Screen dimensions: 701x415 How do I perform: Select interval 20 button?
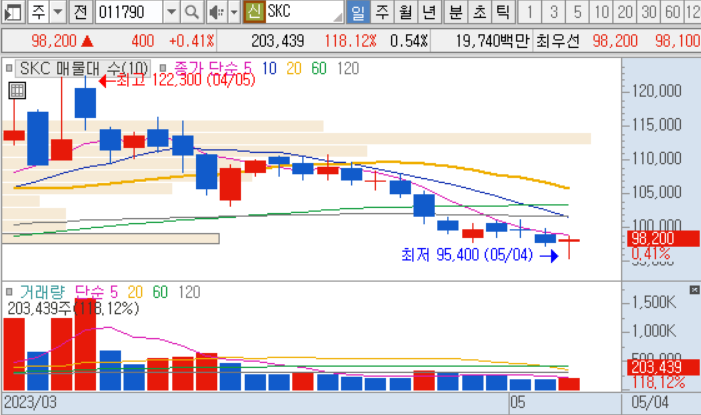(625, 12)
